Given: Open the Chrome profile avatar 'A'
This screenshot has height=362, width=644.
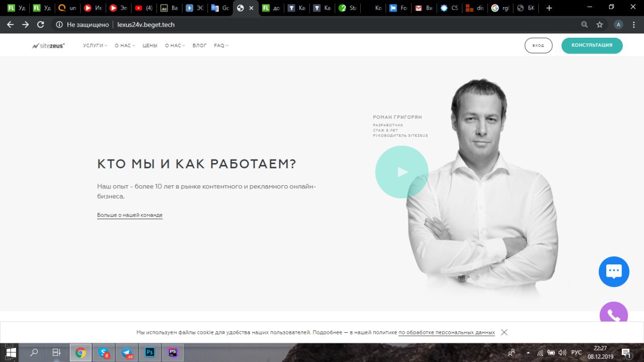Looking at the screenshot, I should pyautogui.click(x=618, y=24).
